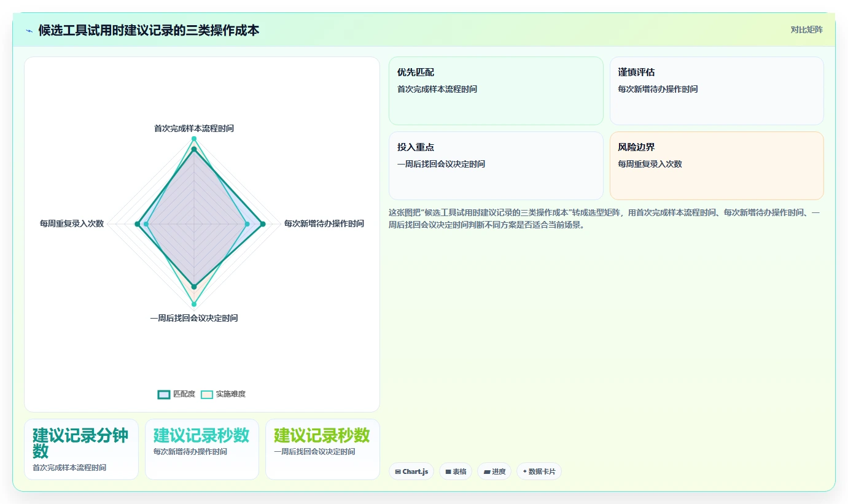Toggle the 实施难度 legend item
The width and height of the screenshot is (848, 504).
224,394
